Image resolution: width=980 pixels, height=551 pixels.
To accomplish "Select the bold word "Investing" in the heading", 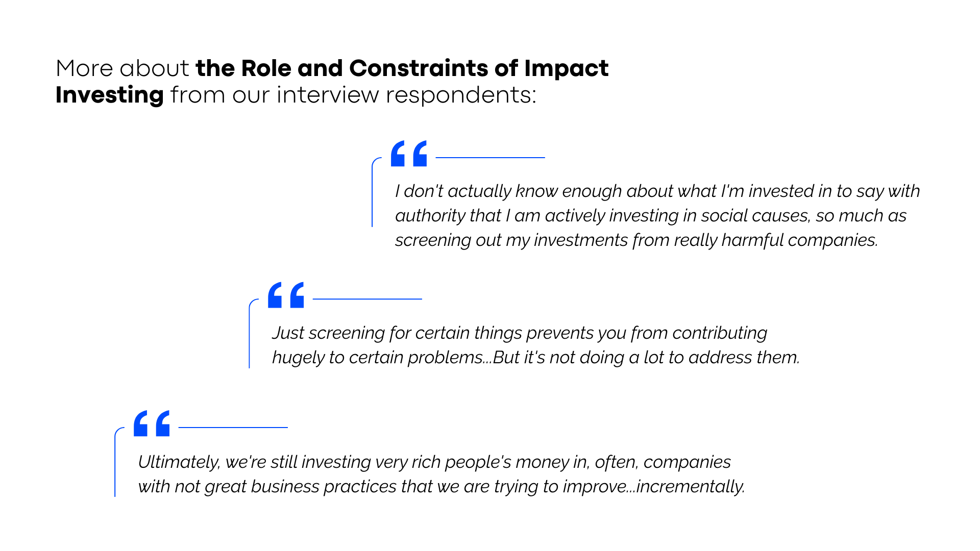I will click(110, 95).
